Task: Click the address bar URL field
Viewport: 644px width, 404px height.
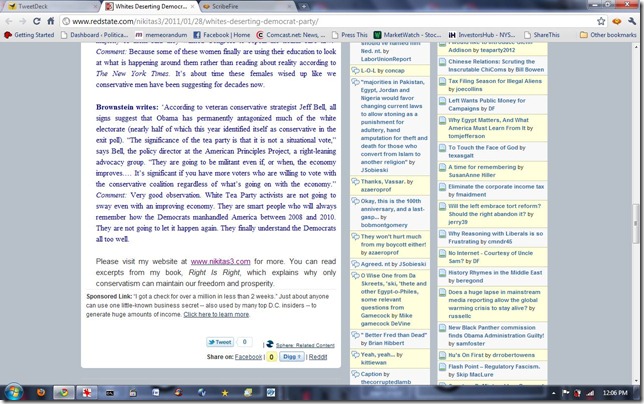Action: click(x=327, y=21)
